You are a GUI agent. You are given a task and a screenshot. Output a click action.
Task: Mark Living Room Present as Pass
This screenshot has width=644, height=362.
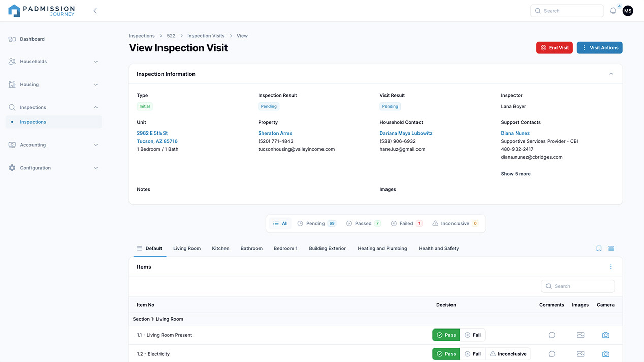(446, 335)
